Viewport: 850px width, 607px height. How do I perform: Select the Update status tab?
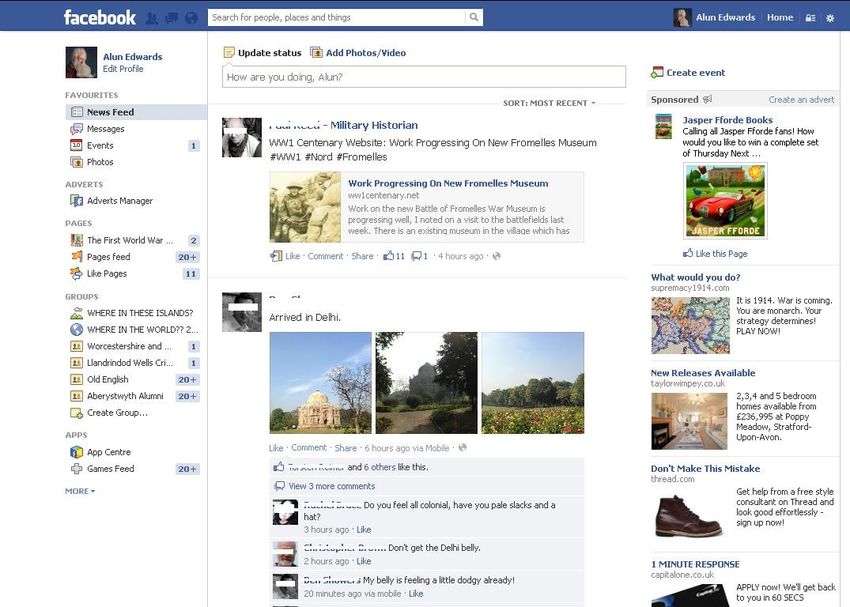[x=263, y=53]
